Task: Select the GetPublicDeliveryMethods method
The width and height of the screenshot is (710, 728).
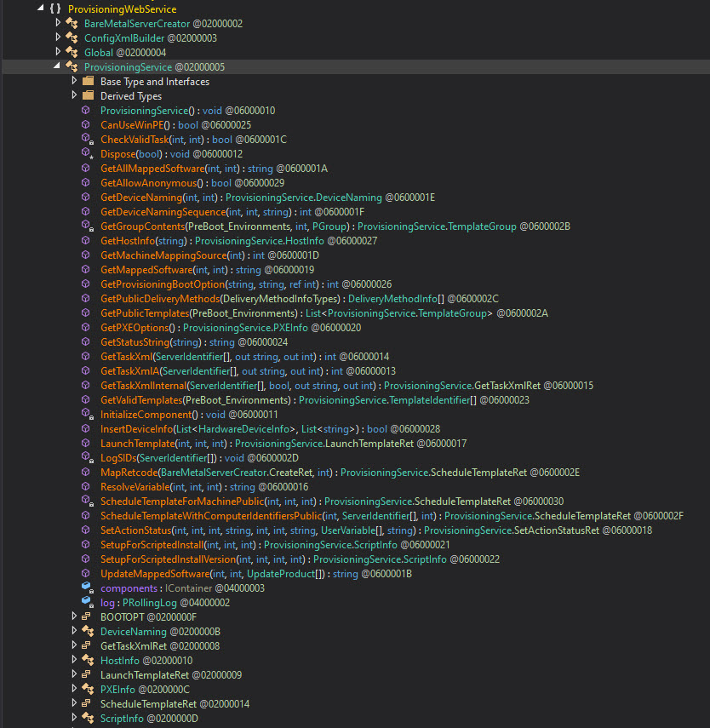Action: (x=300, y=299)
